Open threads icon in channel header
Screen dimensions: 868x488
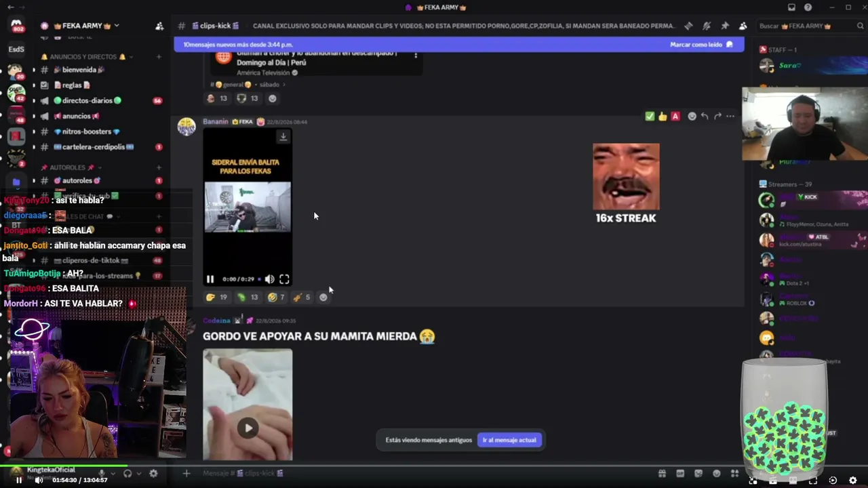pyautogui.click(x=688, y=26)
